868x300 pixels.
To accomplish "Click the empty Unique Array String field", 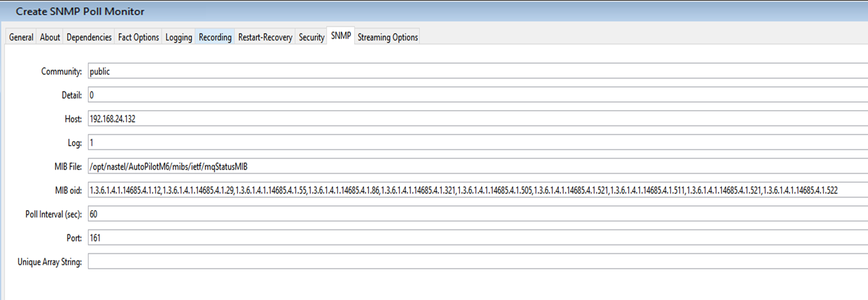I will point(478,261).
